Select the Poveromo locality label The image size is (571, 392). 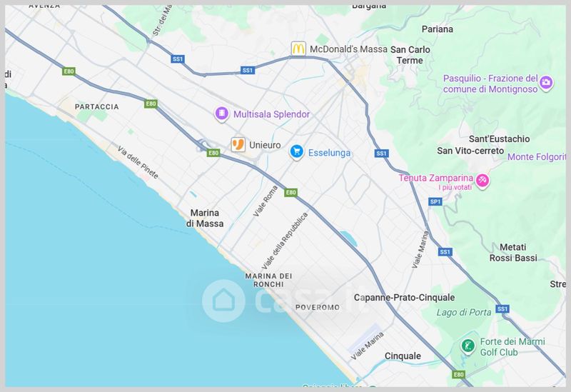click(x=317, y=308)
